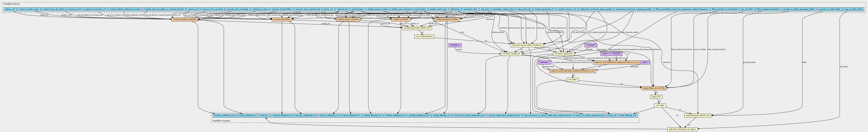This screenshot has width=868, height=132.
Task: Select the bgzip VCF step
Action: pyautogui.click(x=656, y=97)
